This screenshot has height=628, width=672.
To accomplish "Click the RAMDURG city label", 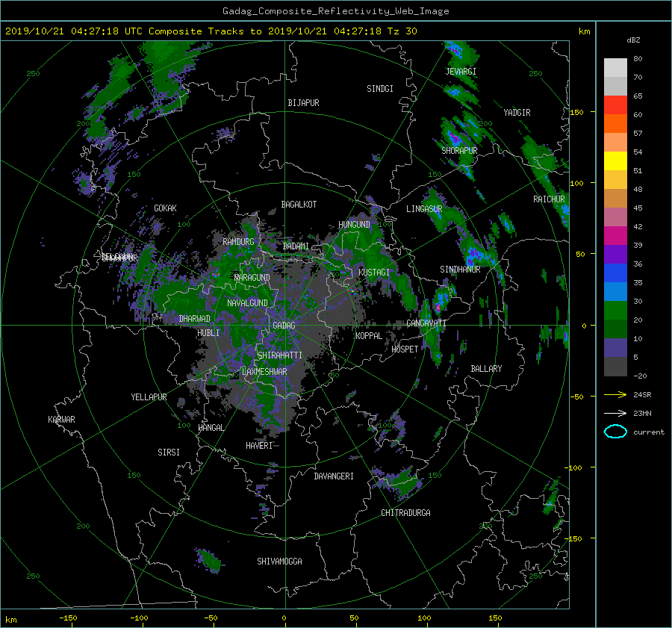I will coord(238,242).
